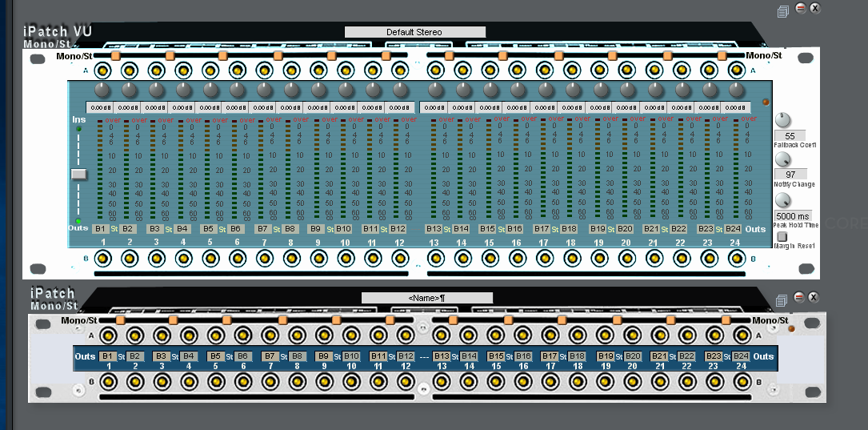Click the Margin Reset button
The height and width of the screenshot is (430, 868).
pyautogui.click(x=782, y=236)
